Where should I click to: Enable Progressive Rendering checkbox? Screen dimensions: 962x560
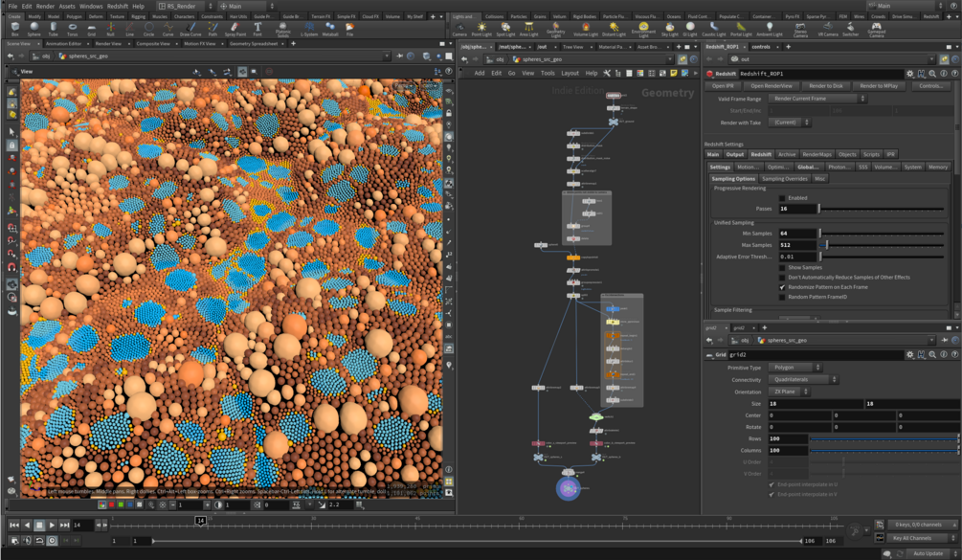tap(782, 198)
